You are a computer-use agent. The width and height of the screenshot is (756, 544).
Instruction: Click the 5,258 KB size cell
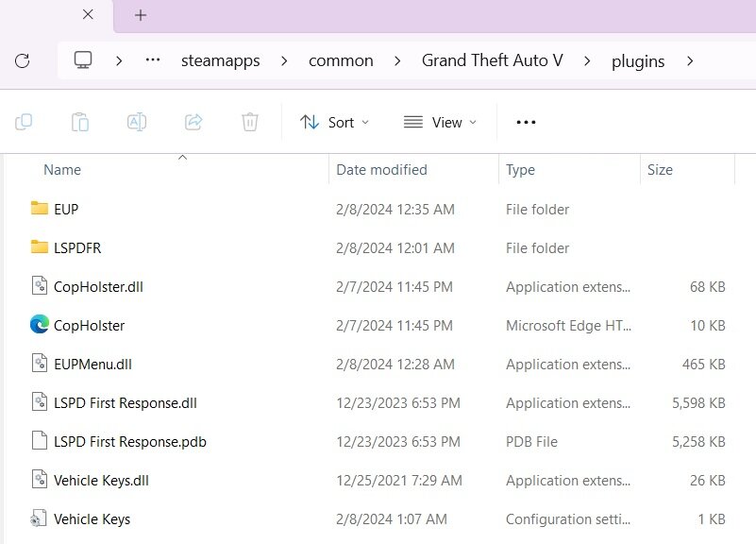tap(698, 442)
